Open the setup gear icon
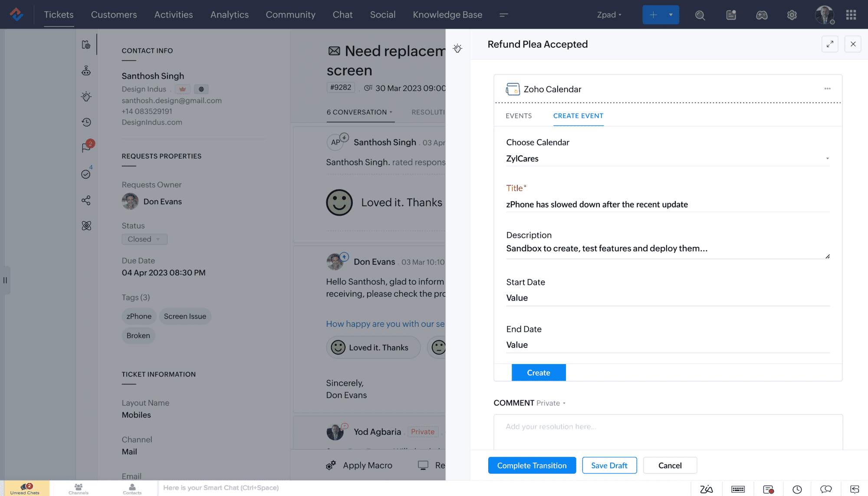The image size is (868, 496). 792,15
